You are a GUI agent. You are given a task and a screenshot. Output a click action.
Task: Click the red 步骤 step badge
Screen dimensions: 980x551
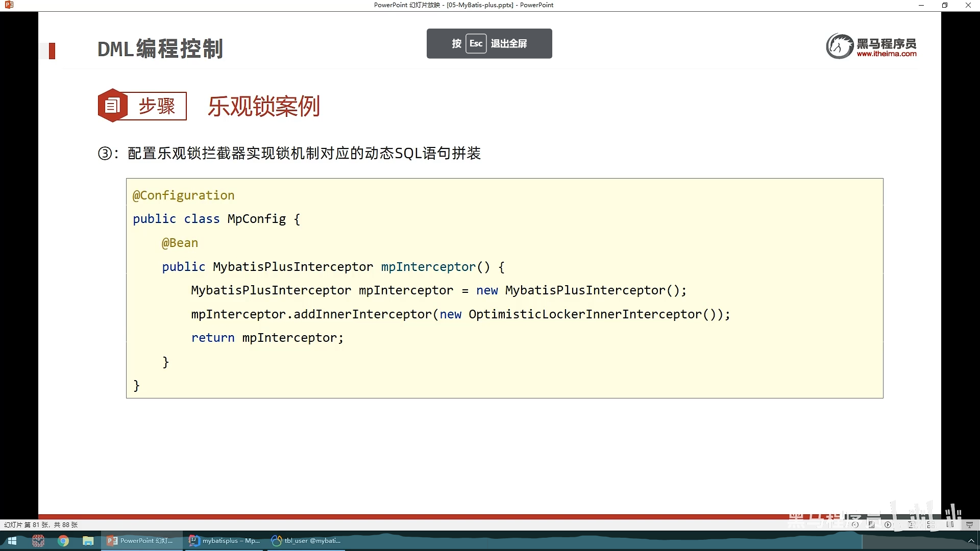[142, 106]
